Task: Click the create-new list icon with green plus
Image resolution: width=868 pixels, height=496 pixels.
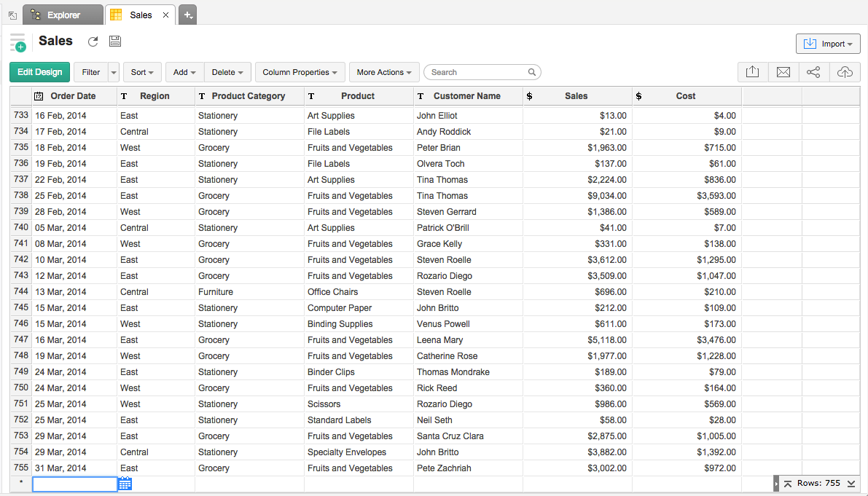Action: pyautogui.click(x=18, y=43)
